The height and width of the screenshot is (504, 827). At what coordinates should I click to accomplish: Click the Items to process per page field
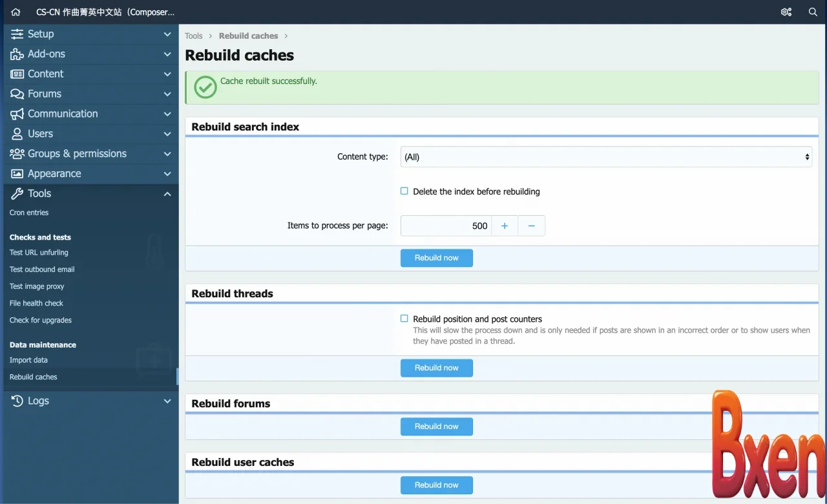point(446,226)
